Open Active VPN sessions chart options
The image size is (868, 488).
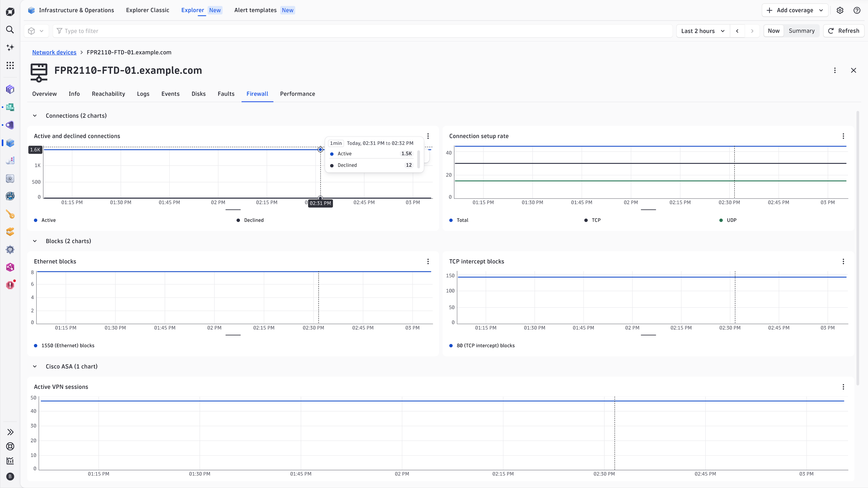tap(843, 387)
